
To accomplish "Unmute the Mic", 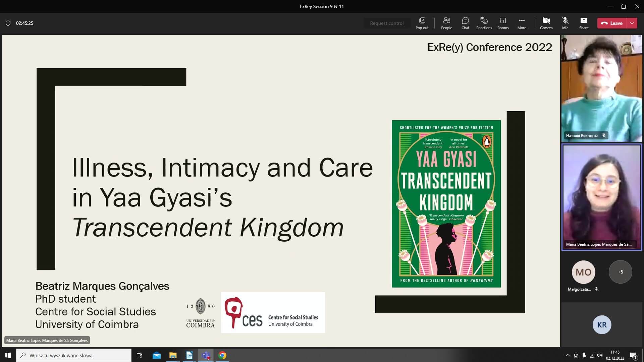I will pyautogui.click(x=565, y=23).
